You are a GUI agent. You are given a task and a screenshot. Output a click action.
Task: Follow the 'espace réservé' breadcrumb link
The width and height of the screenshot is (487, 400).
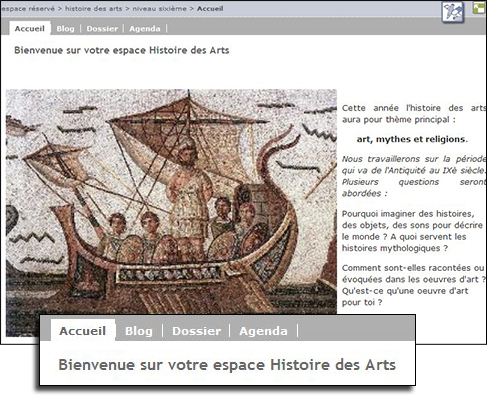click(x=28, y=9)
